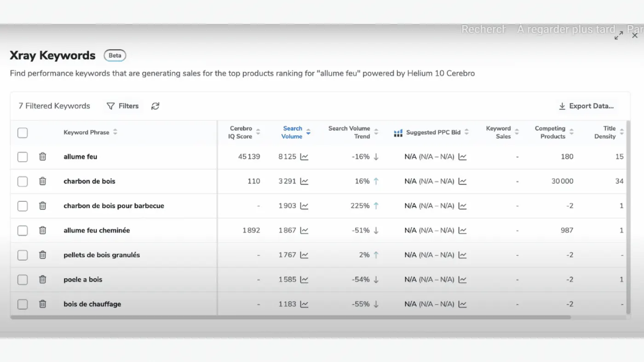Open search volume chart for 1 867
This screenshot has height=362, width=644.
click(304, 230)
